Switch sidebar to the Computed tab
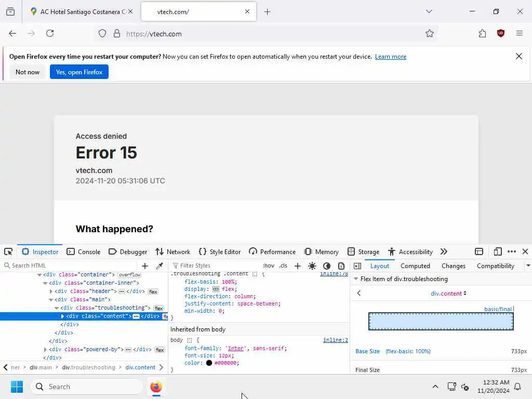532x399 pixels. [415, 266]
